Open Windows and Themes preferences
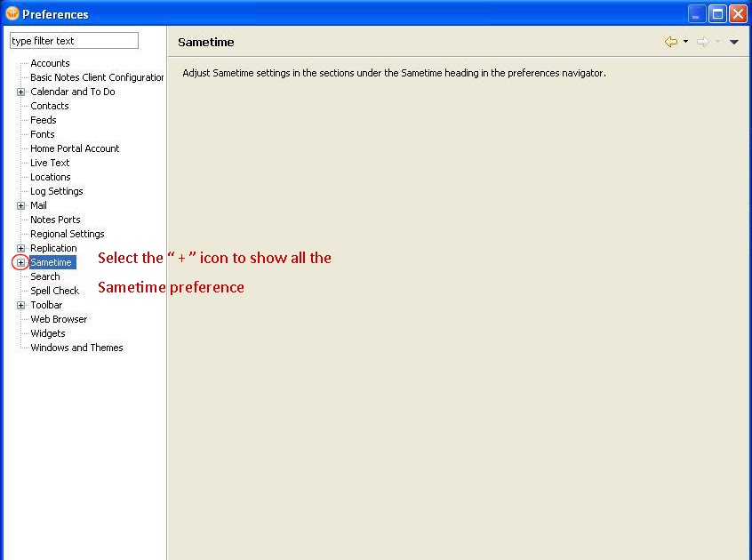The width and height of the screenshot is (752, 560). tap(76, 348)
